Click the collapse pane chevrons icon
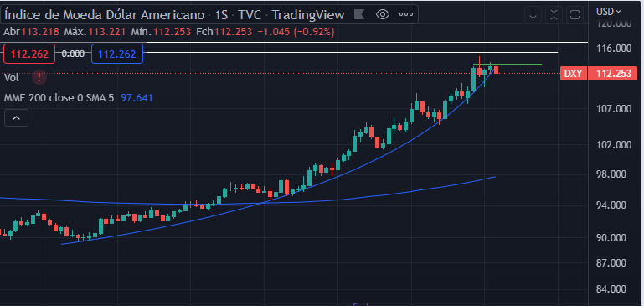 (x=554, y=15)
